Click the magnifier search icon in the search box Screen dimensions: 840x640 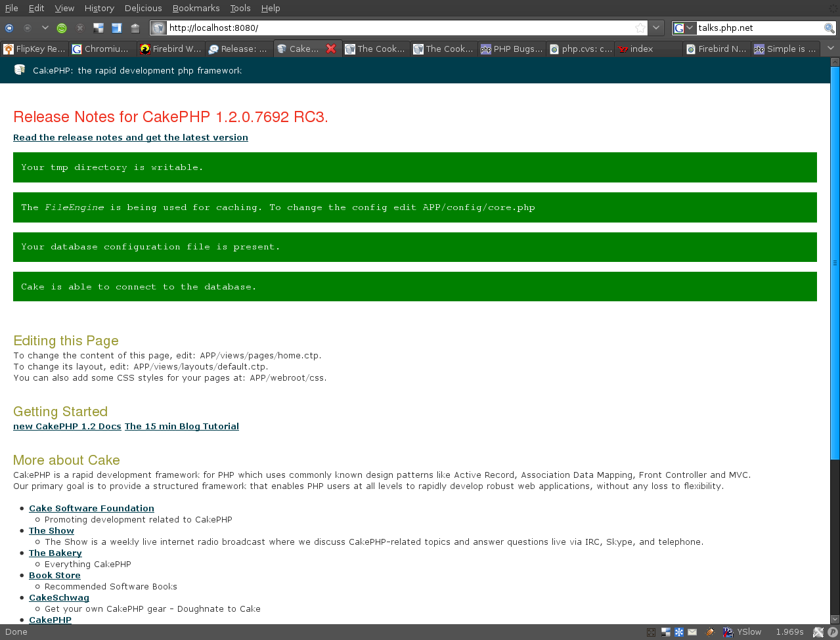tap(829, 28)
